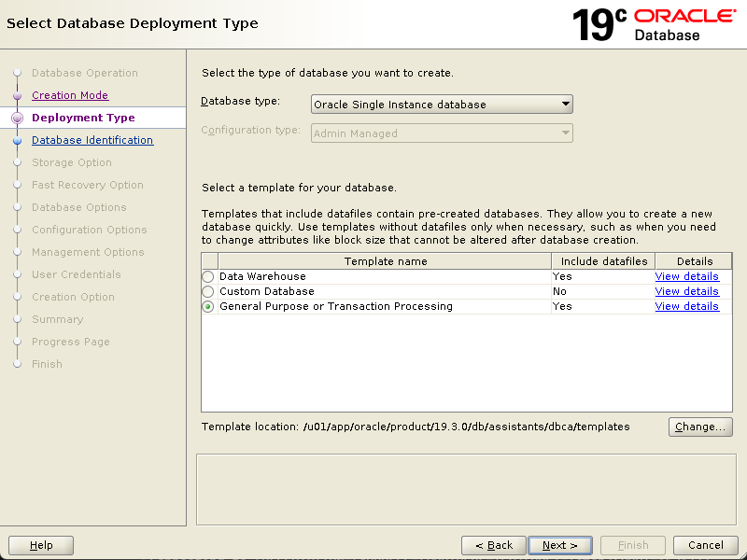Click the Finish step label in sidebar
The image size is (747, 560).
47,364
